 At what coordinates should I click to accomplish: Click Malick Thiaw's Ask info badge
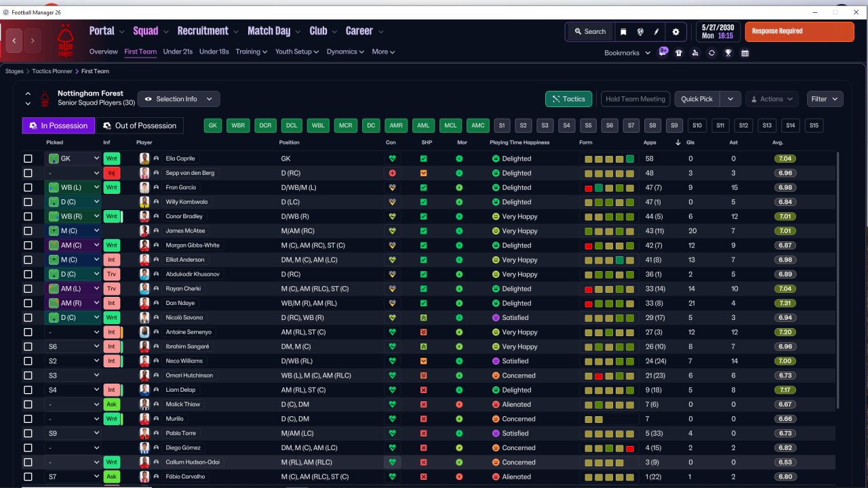111,405
